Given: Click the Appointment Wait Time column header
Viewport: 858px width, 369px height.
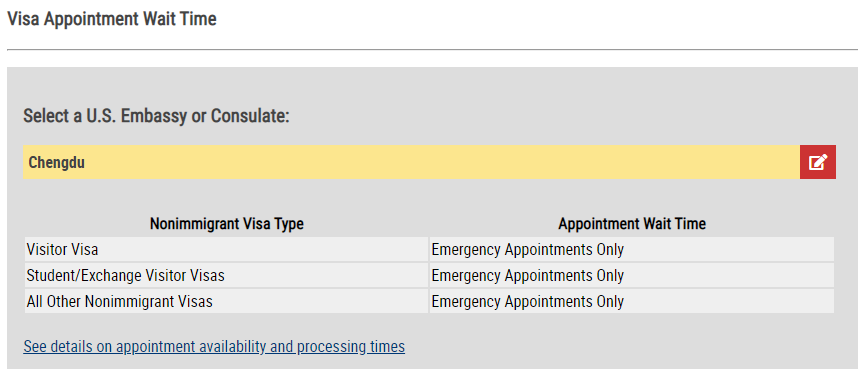Looking at the screenshot, I should (632, 224).
